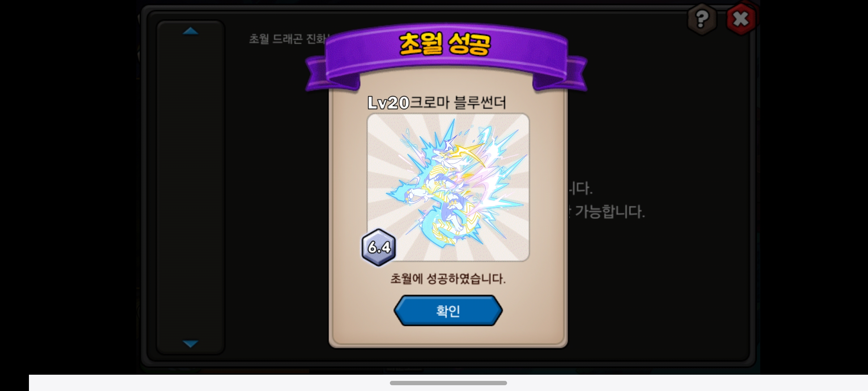Click the 6.4 hexagon grade badge
The image size is (868, 391).
click(379, 248)
